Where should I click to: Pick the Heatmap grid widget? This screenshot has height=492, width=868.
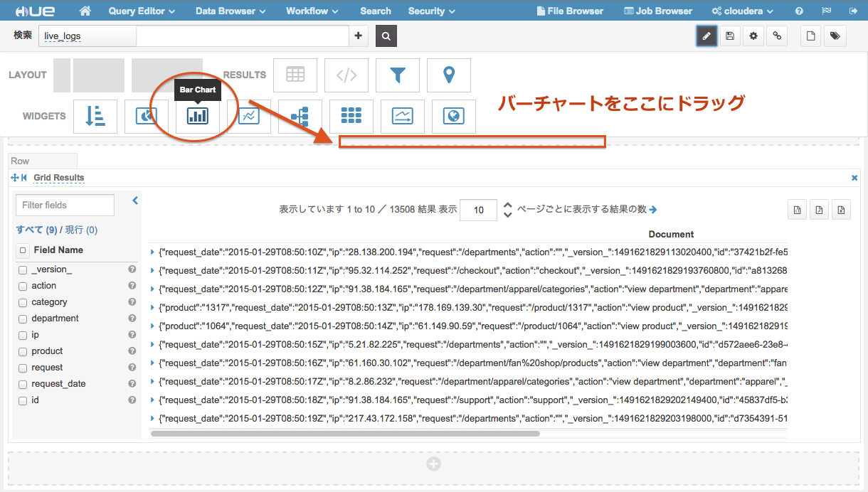pyautogui.click(x=351, y=116)
